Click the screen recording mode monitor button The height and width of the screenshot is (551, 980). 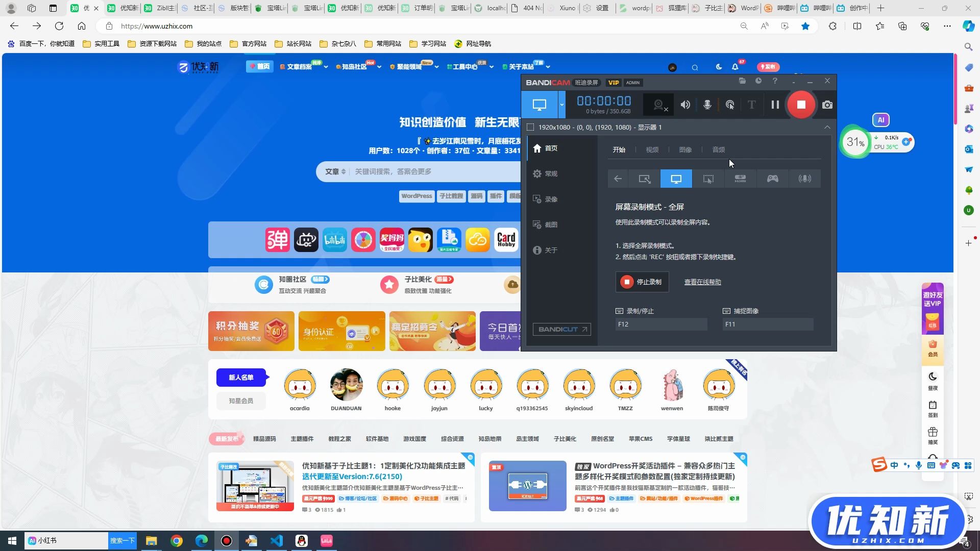(x=540, y=105)
